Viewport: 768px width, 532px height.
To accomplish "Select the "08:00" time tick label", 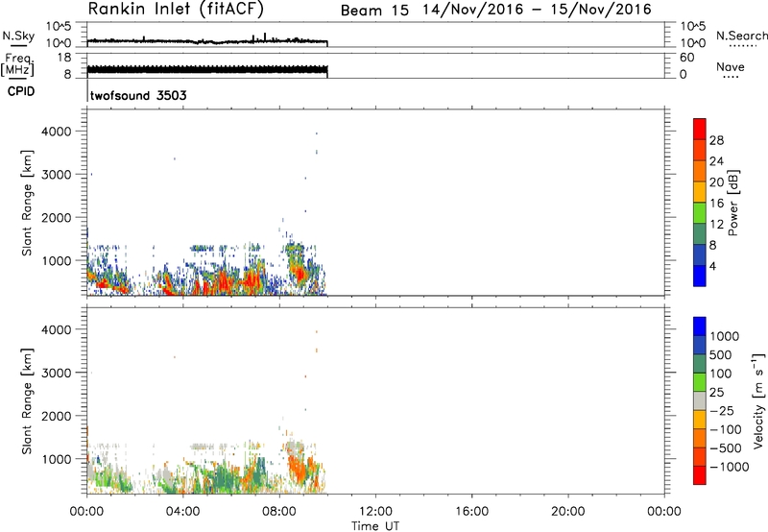I will click(x=279, y=512).
